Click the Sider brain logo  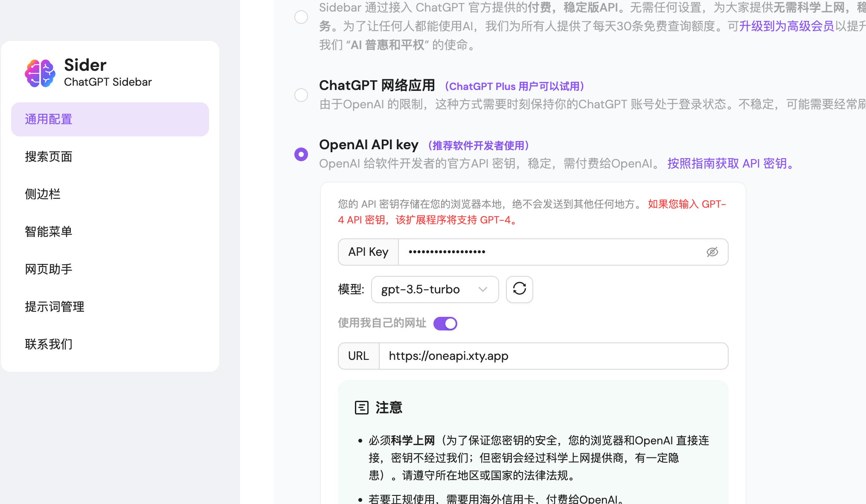(x=40, y=73)
